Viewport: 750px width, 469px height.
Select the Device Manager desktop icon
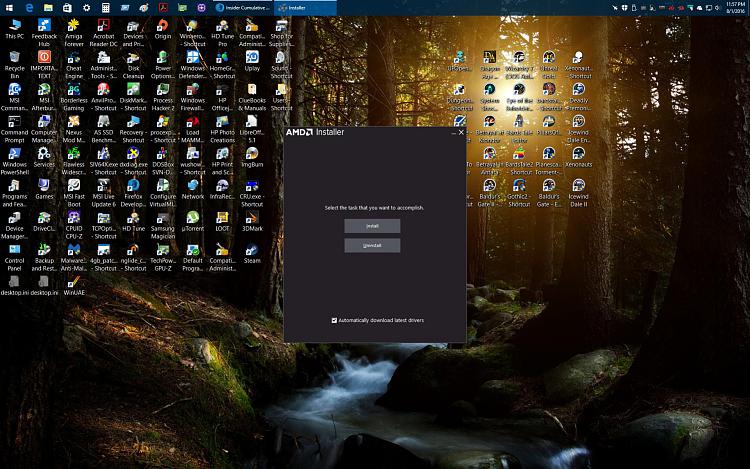pos(15,225)
